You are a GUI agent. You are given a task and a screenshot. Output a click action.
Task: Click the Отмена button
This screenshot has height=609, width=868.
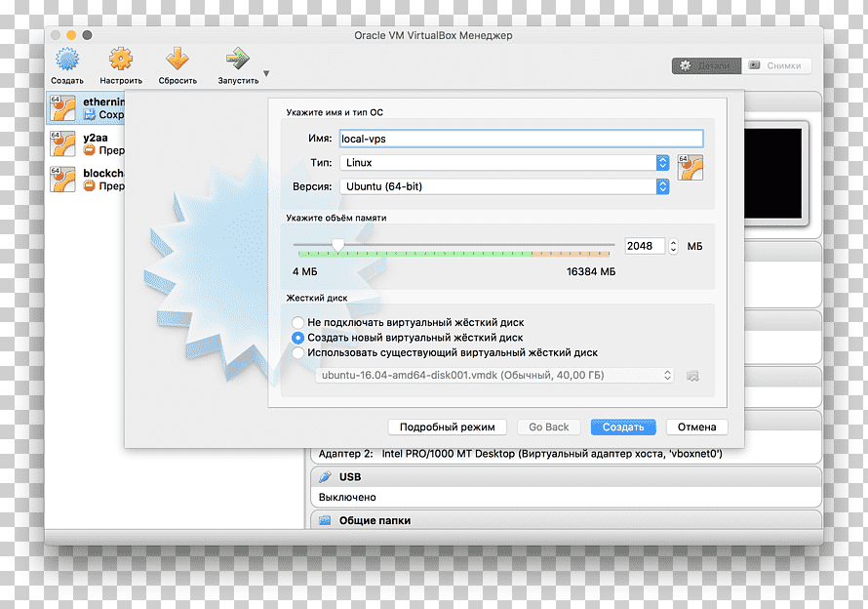696,427
